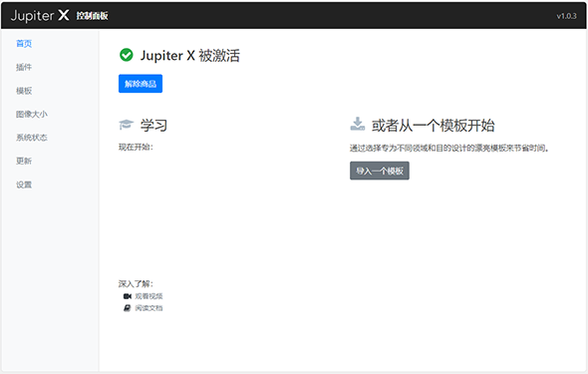Open the 插件 sidebar tab
This screenshot has width=588, height=374.
(x=24, y=67)
